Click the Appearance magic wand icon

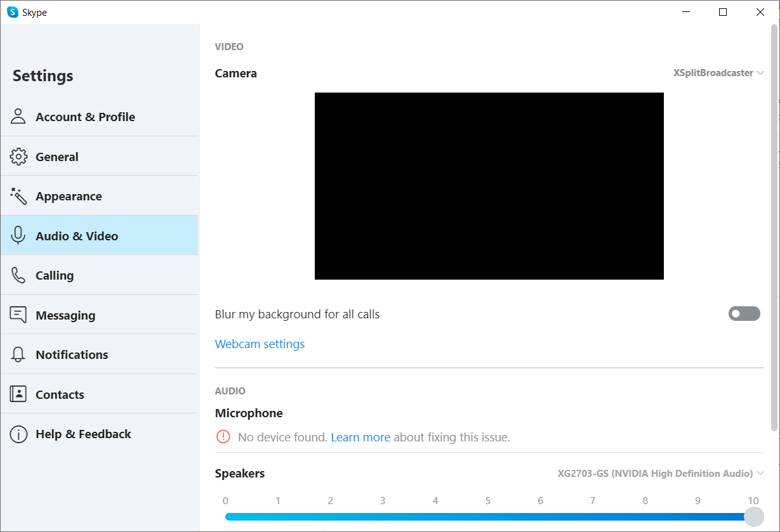(x=18, y=196)
